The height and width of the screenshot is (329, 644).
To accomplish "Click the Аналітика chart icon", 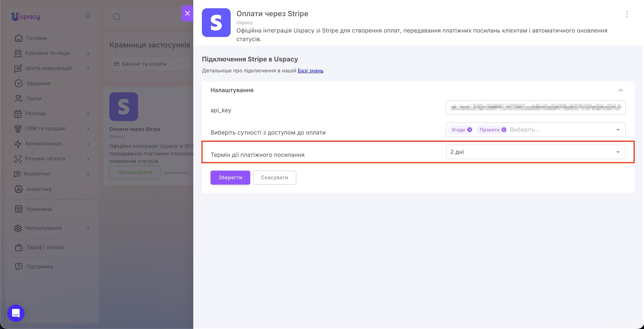I will tap(19, 189).
